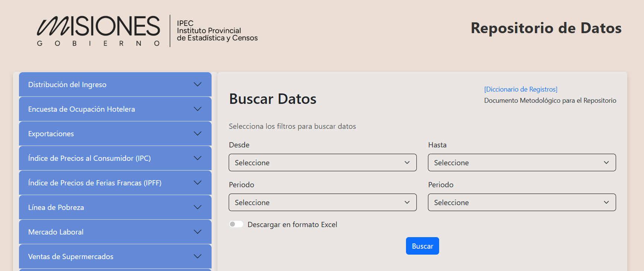Open Encuesta de Ocupación Hotelera section
Viewport: 644px width, 271px height.
[115, 109]
